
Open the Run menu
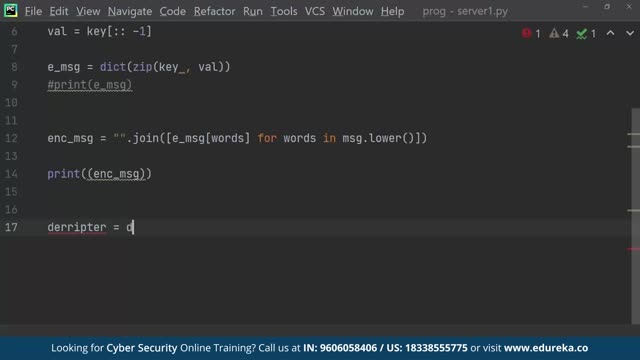tap(253, 11)
